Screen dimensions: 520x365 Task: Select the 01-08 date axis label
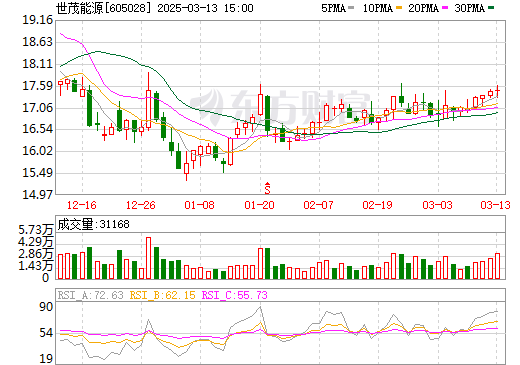[200, 205]
